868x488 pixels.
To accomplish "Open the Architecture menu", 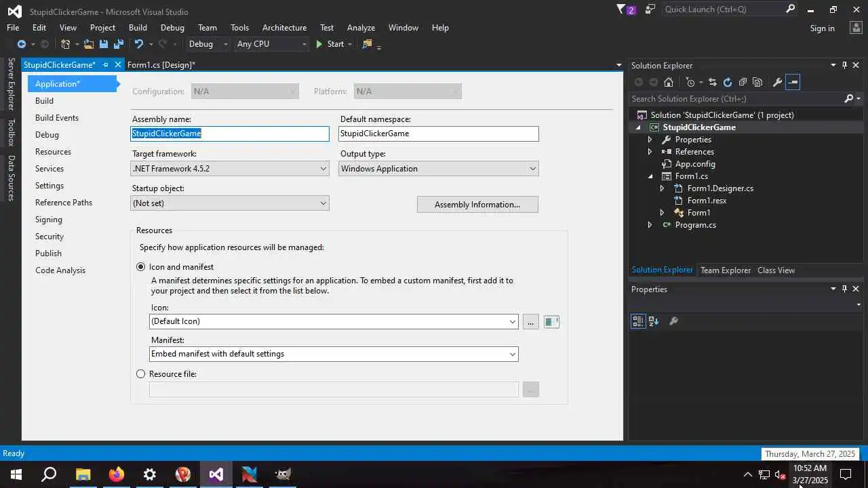I will pos(284,28).
